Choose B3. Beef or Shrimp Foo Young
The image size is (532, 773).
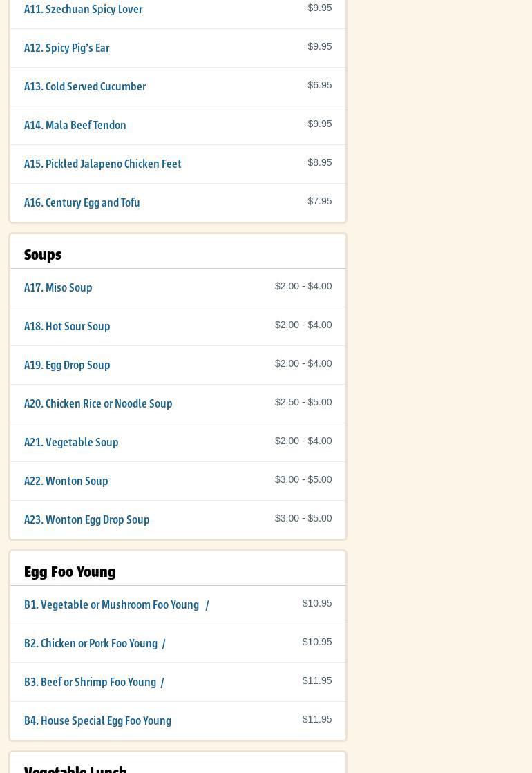pyautogui.click(x=91, y=683)
